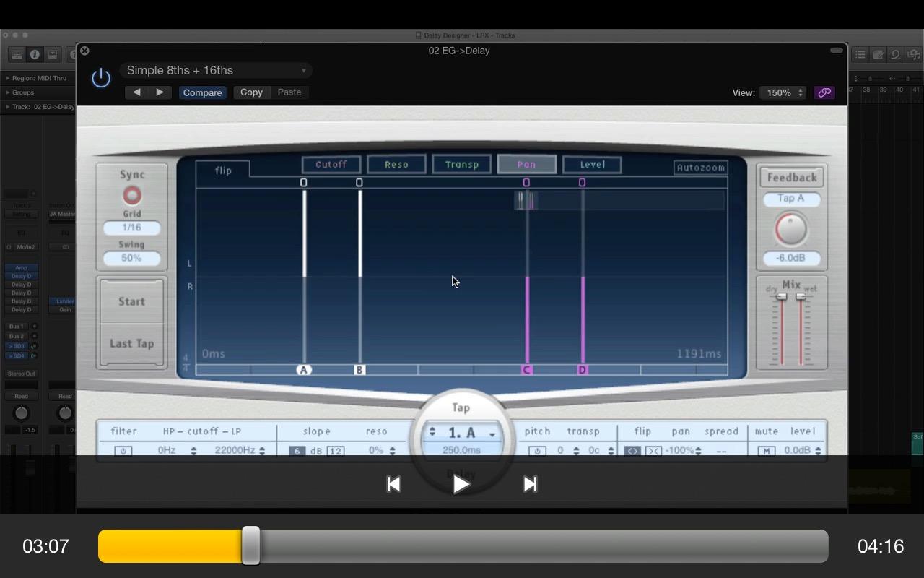Play the video

(x=461, y=484)
